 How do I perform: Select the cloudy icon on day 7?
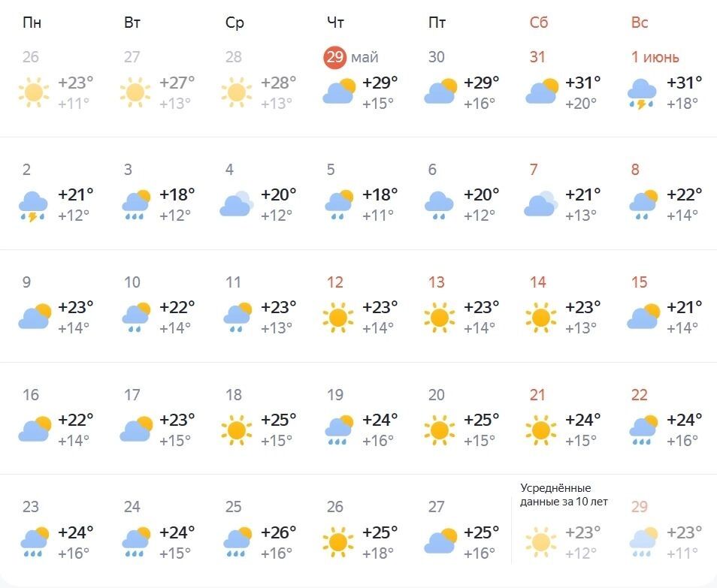541,204
